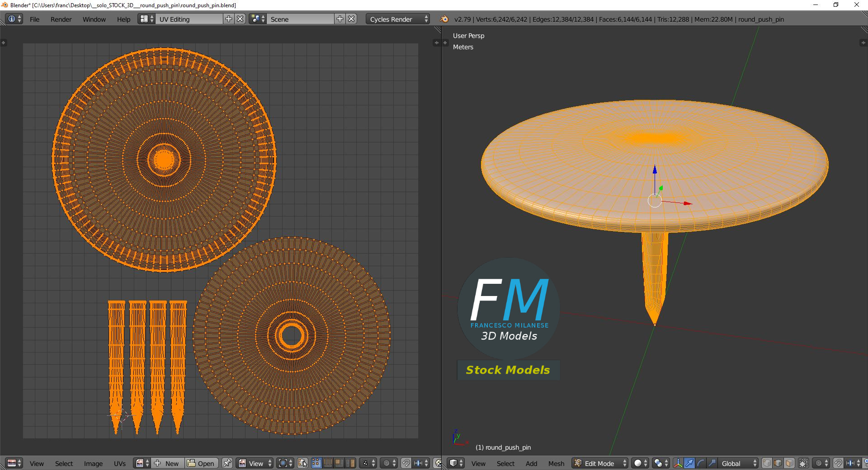
Task: Open the UV editor type selector
Action: pyautogui.click(x=14, y=463)
